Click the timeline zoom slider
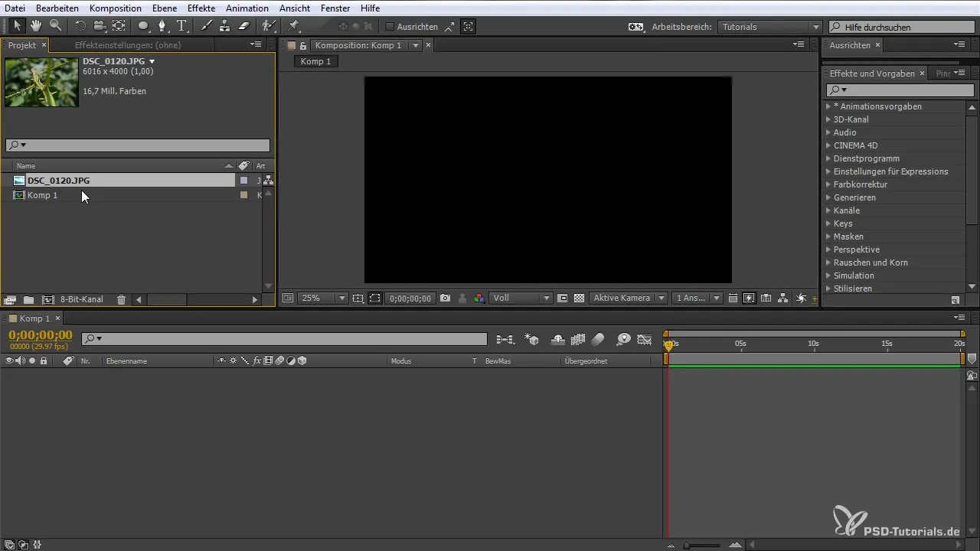Viewport: 980px width, 551px height. pos(703,545)
